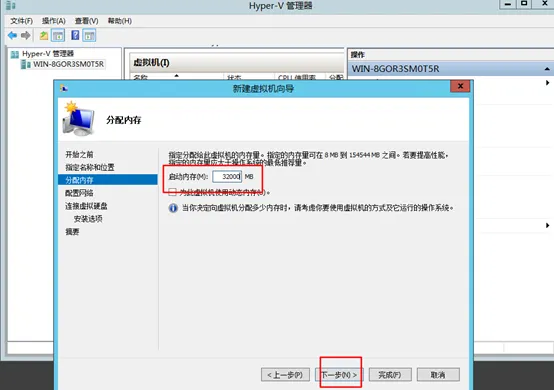Expand the lower submenu arrow in Actions pane
Screen dimensions: 554x390
click(547, 225)
